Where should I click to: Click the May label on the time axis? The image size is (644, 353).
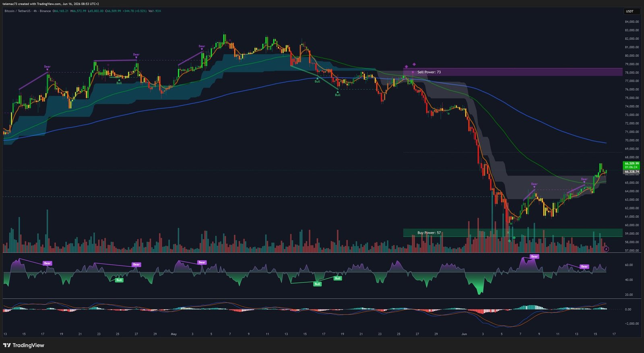174,334
